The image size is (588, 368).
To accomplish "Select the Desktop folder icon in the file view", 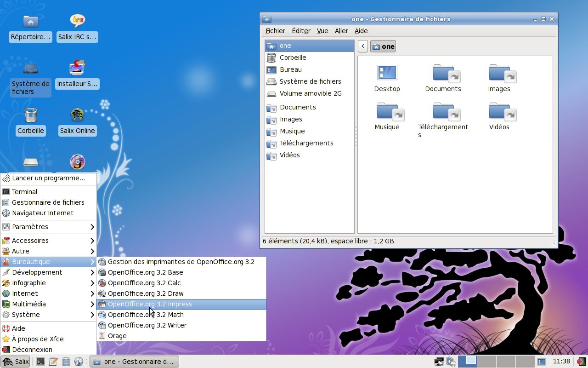I will click(387, 73).
